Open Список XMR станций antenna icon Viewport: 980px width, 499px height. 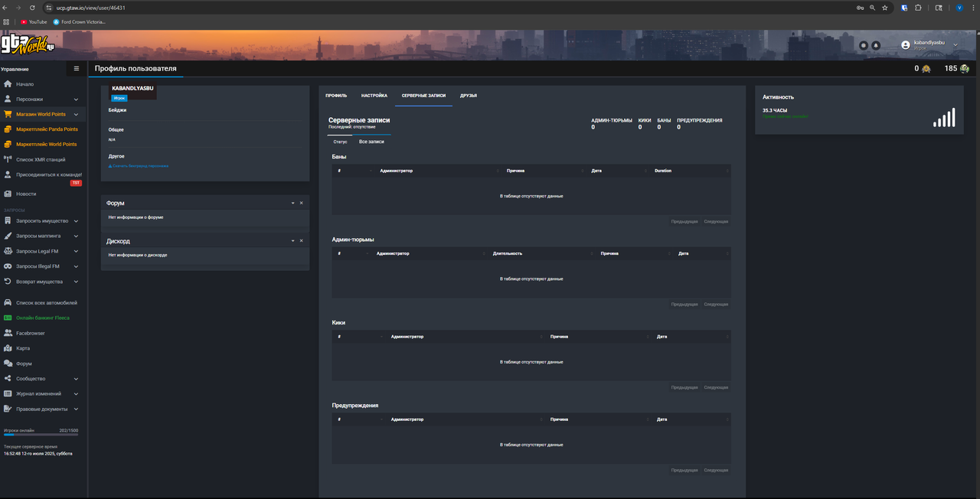[8, 160]
